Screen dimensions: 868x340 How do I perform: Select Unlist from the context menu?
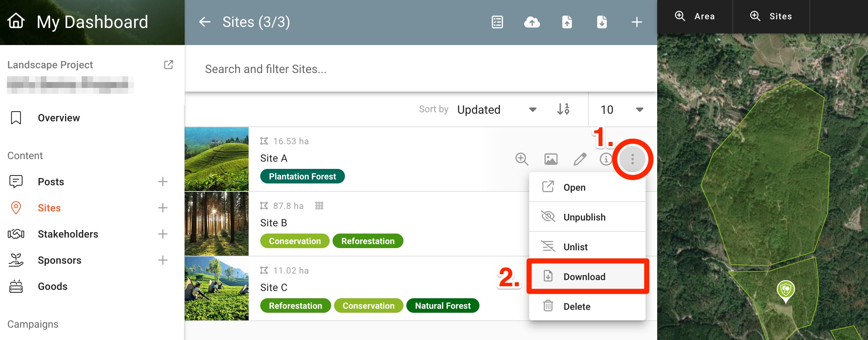(x=587, y=247)
